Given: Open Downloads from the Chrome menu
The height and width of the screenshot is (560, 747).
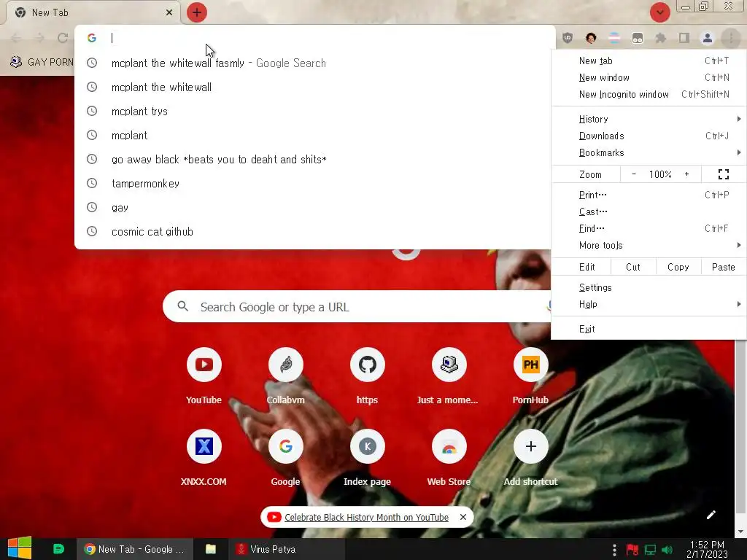Looking at the screenshot, I should pyautogui.click(x=649, y=136).
